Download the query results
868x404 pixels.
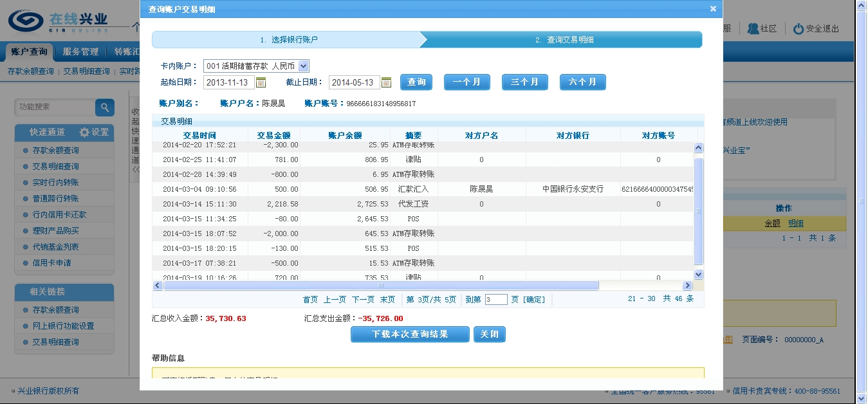pyautogui.click(x=410, y=335)
